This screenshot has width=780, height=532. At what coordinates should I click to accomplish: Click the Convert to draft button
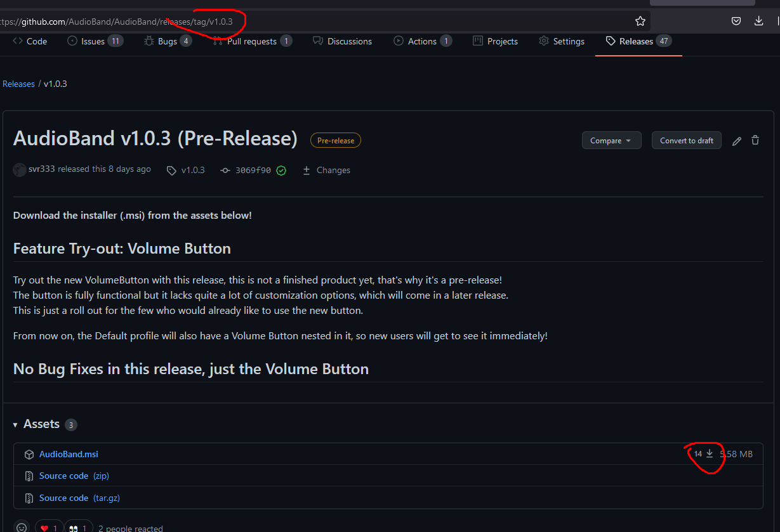click(686, 140)
